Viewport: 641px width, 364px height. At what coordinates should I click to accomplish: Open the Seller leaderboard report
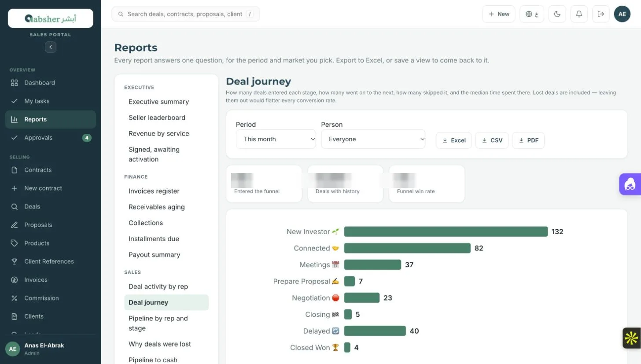(x=166, y=118)
